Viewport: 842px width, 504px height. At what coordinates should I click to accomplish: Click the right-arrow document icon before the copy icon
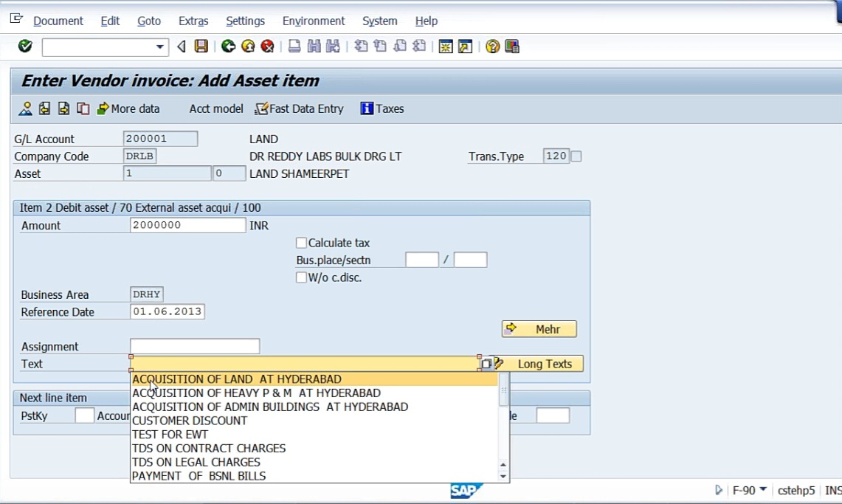point(64,109)
